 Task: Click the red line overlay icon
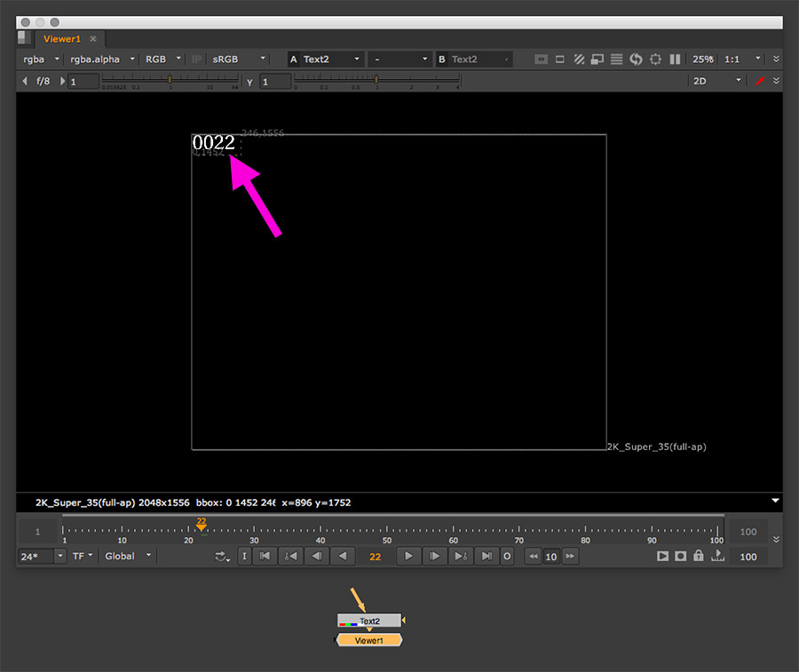(x=760, y=81)
